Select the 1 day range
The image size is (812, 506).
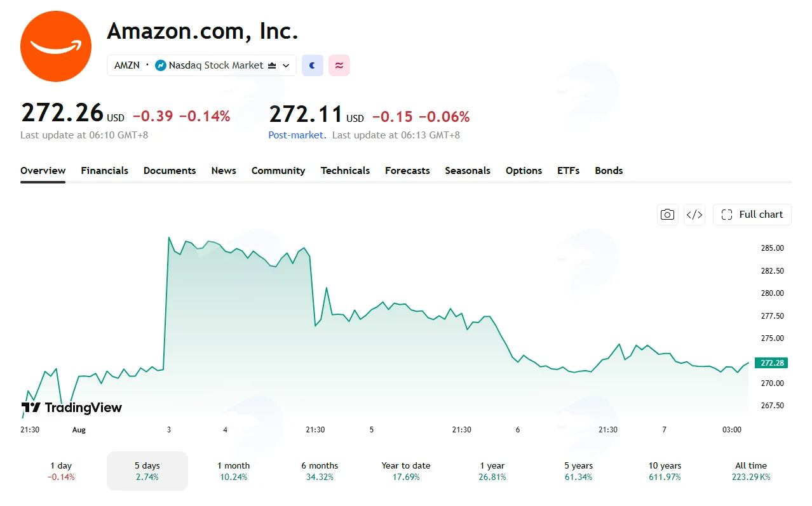(x=61, y=471)
